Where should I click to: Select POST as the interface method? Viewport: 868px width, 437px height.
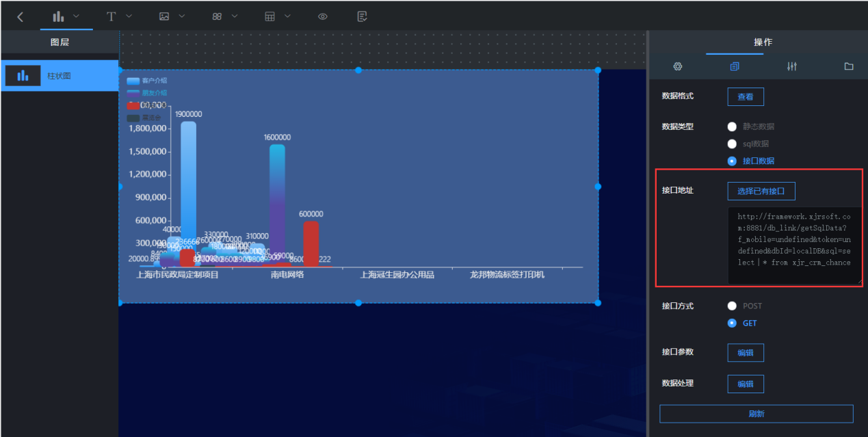pos(732,306)
